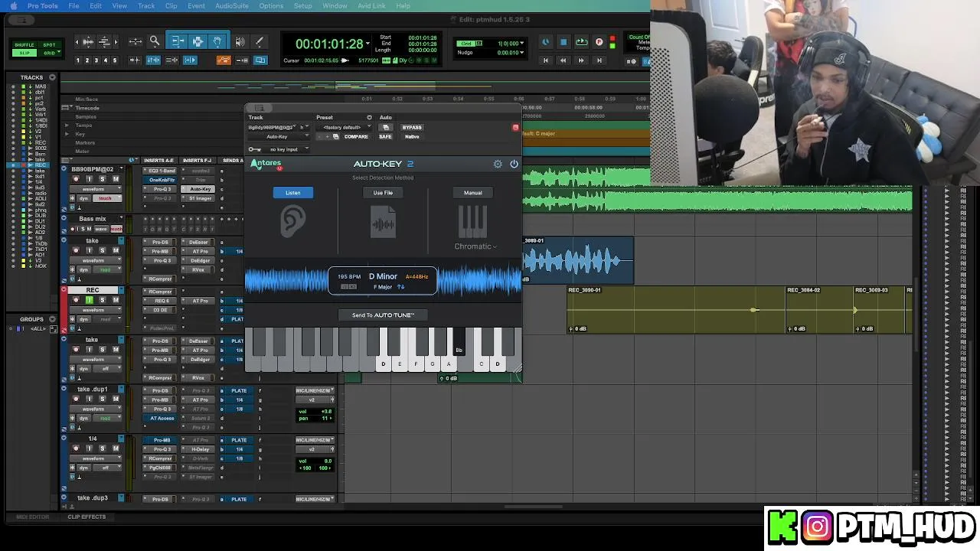Image resolution: width=980 pixels, height=551 pixels.
Task: Click the horizontal zoom arrows icon
Action: pos(136,41)
